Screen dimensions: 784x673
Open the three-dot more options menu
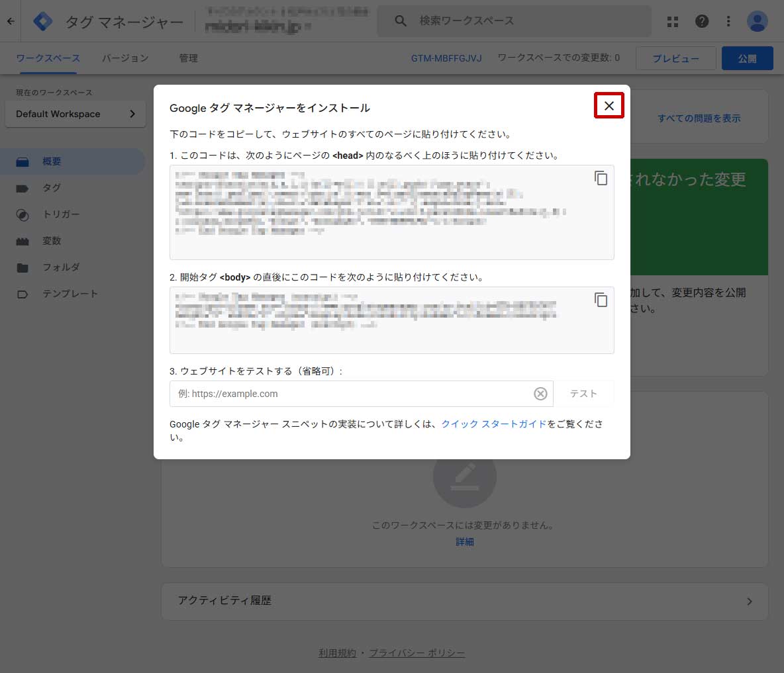point(728,21)
